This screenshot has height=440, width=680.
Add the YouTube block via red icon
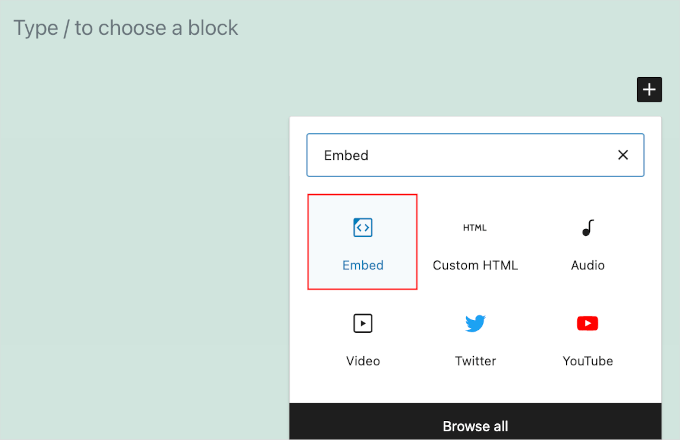588,323
